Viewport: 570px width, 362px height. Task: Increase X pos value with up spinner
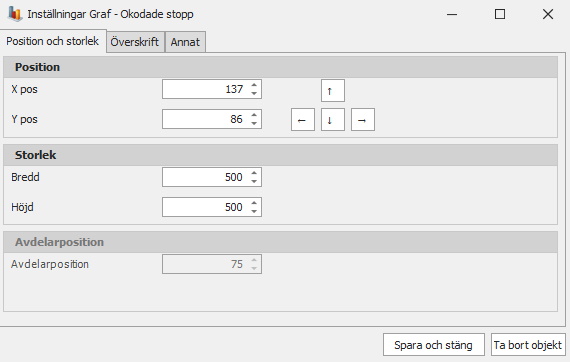click(x=254, y=85)
